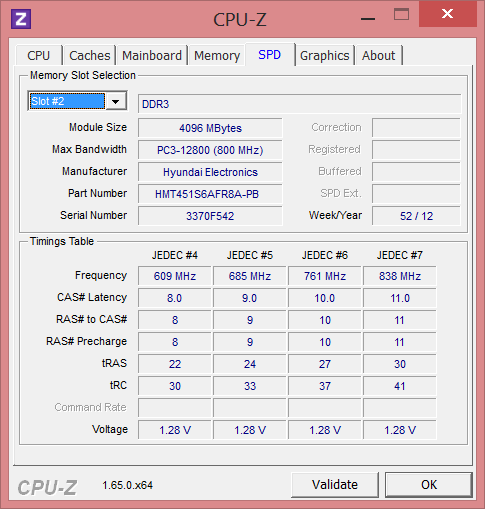The height and width of the screenshot is (509, 485).
Task: Click the Module Size label
Action: [98, 127]
